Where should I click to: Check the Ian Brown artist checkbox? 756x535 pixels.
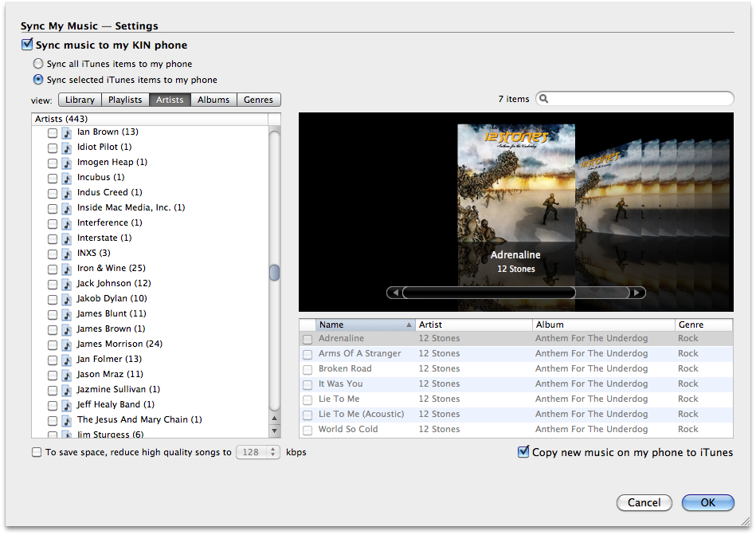53,132
